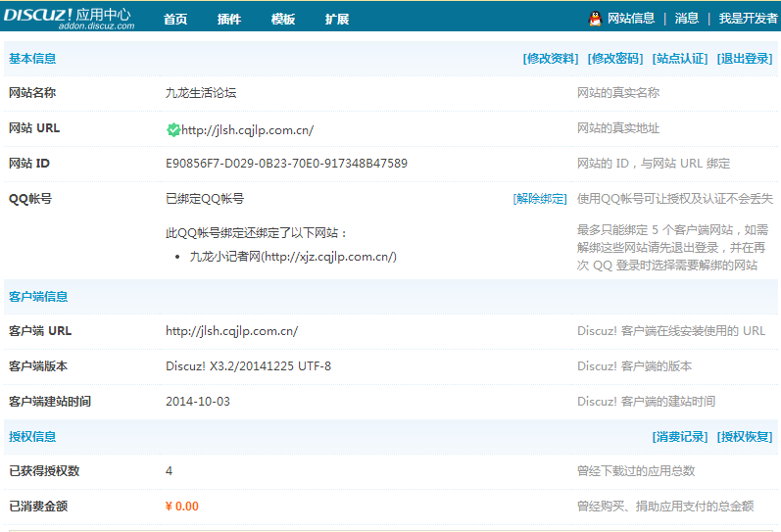Select the 模板 navigation item

pos(283,20)
